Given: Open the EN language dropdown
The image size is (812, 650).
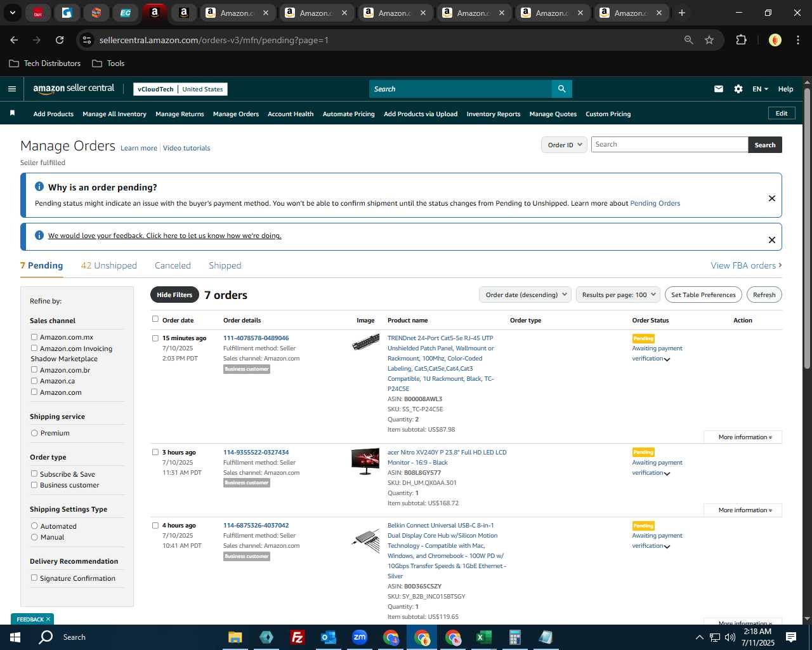Looking at the screenshot, I should point(760,89).
